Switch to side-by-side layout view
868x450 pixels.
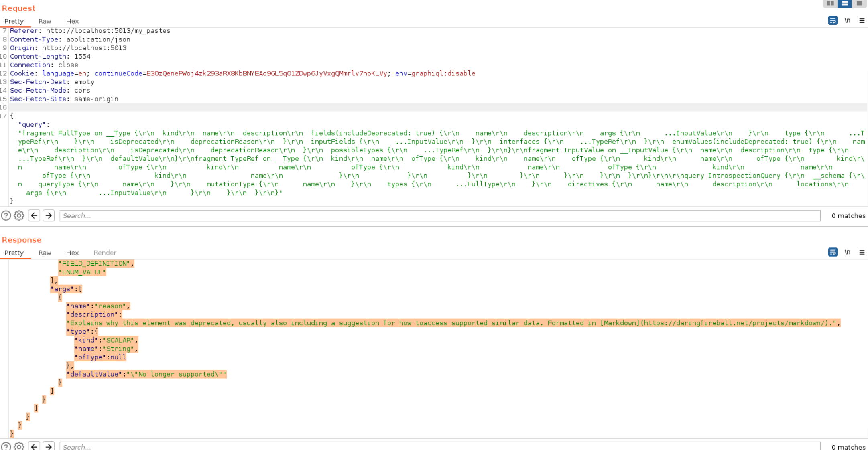coord(830,3)
